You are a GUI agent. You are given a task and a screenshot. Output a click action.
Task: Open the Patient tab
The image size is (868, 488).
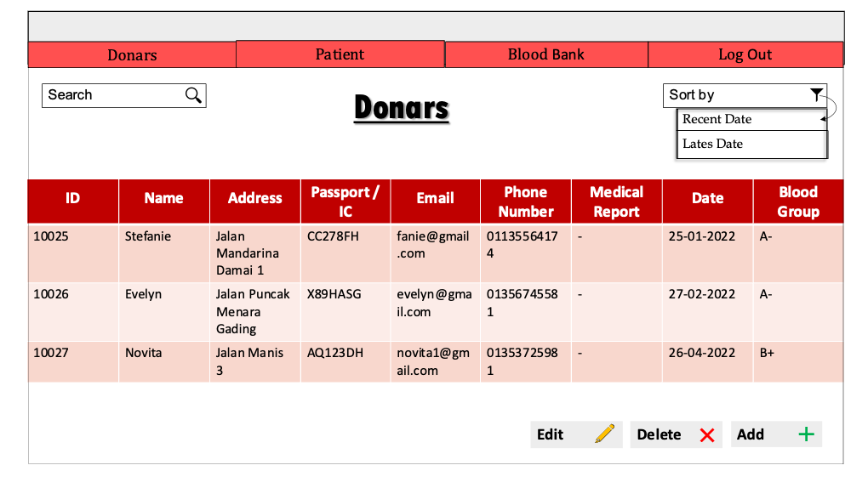(340, 54)
